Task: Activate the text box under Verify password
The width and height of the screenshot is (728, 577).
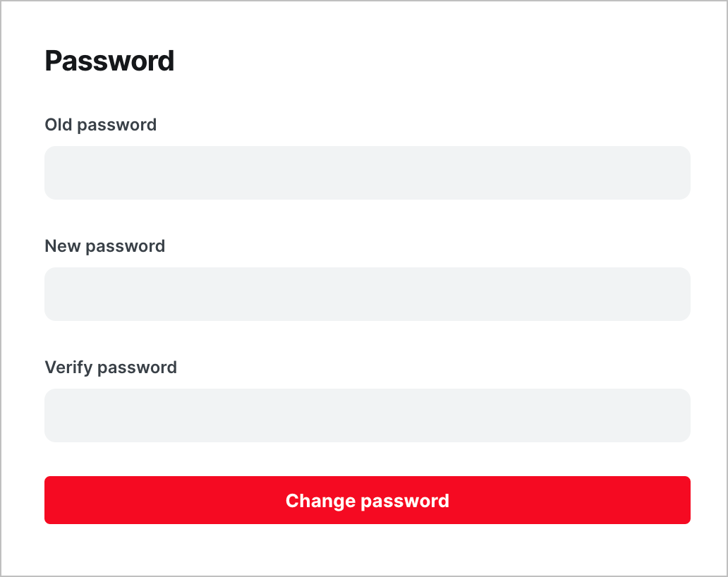Action: (x=368, y=415)
